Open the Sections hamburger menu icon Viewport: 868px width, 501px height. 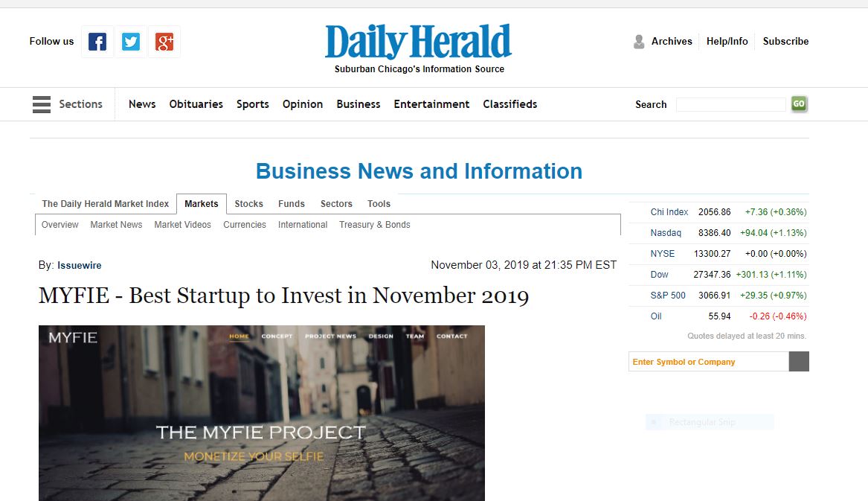coord(42,104)
